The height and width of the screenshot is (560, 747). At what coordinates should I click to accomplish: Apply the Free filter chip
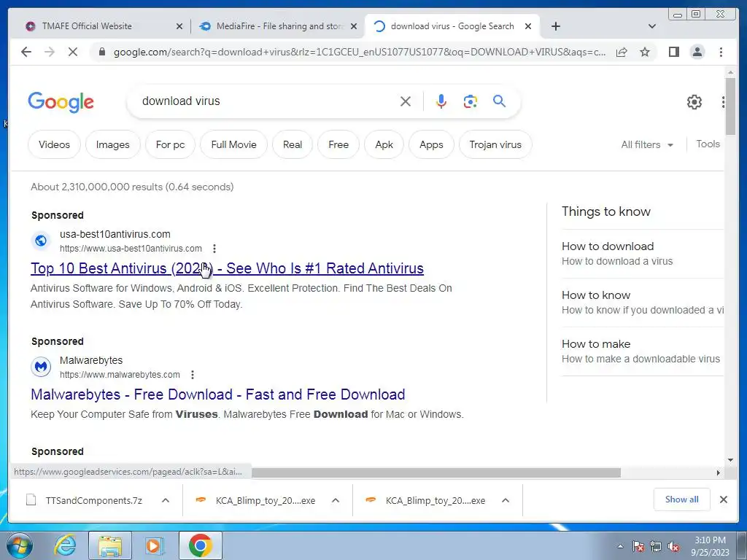point(338,144)
